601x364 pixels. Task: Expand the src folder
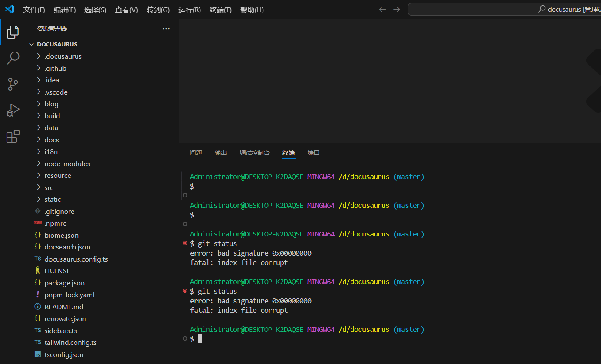pyautogui.click(x=39, y=187)
